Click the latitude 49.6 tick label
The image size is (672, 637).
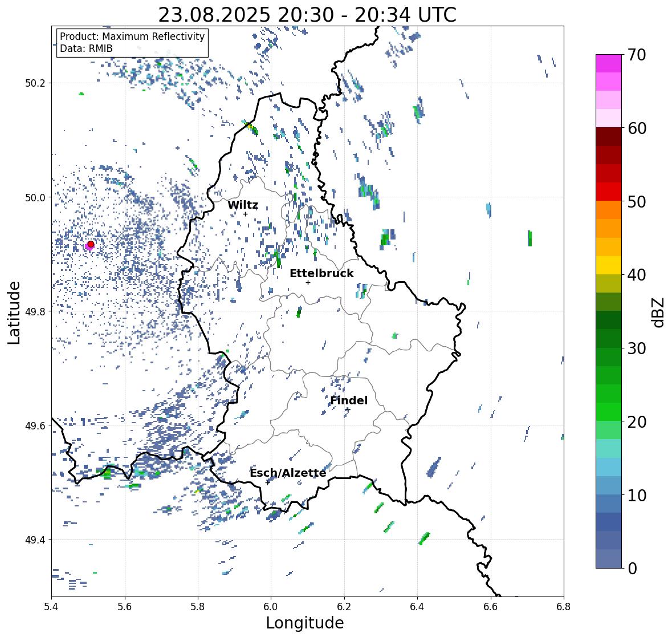pos(35,425)
